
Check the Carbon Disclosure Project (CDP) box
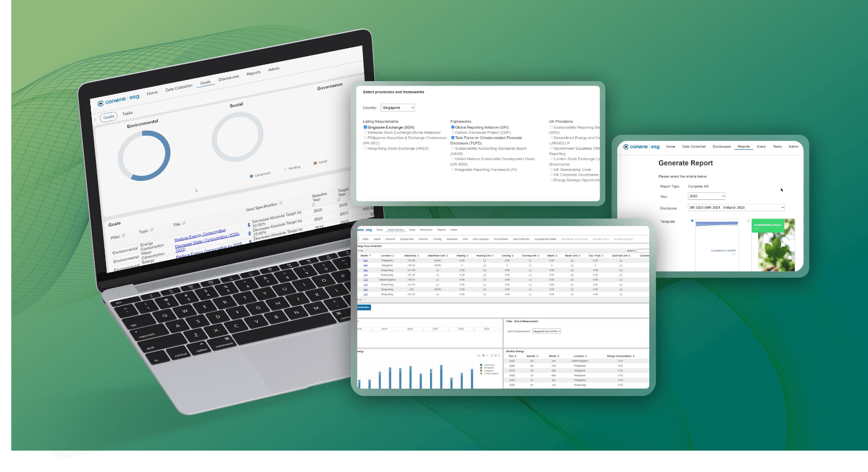453,132
